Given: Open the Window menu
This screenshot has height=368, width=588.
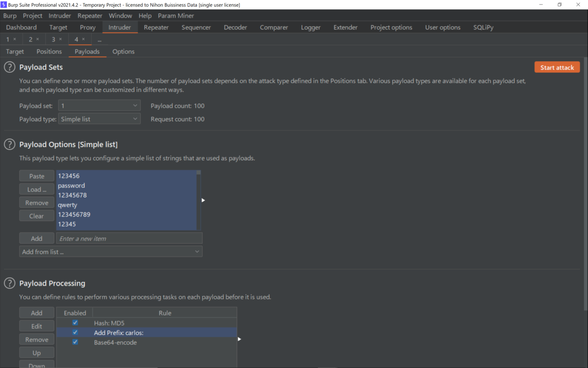Looking at the screenshot, I should click(121, 16).
